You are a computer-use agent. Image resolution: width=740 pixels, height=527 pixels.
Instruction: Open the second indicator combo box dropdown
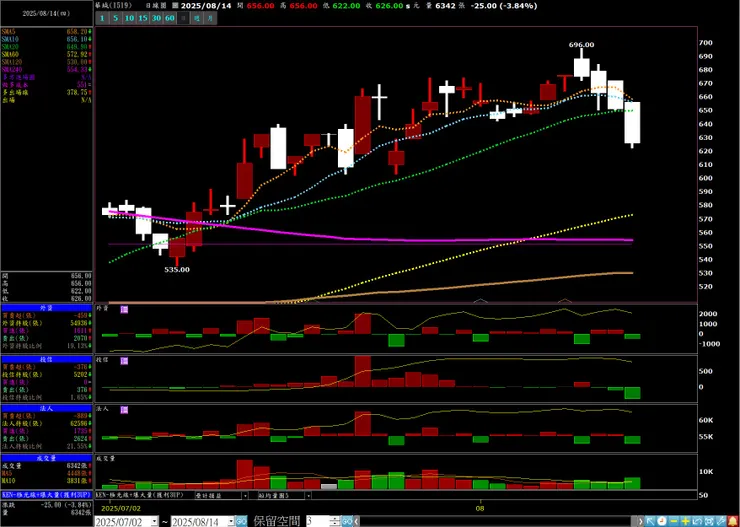pyautogui.click(x=308, y=496)
